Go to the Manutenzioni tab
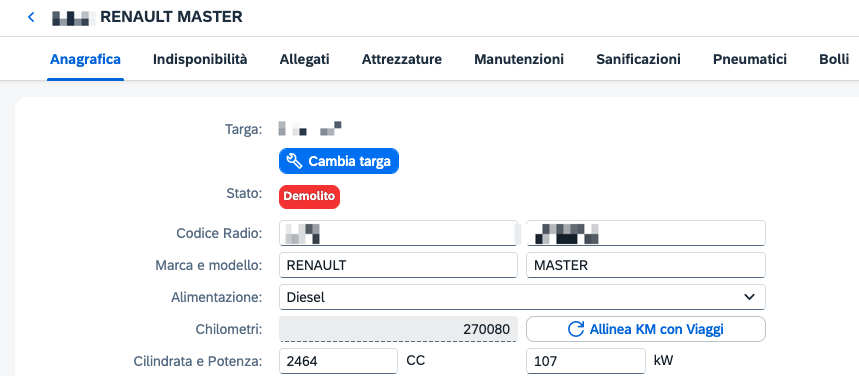The image size is (859, 376). tap(519, 59)
